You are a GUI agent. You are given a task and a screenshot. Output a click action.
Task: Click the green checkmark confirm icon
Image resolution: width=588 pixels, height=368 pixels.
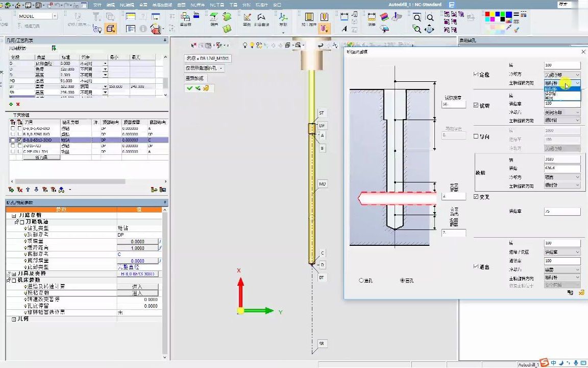[189, 88]
